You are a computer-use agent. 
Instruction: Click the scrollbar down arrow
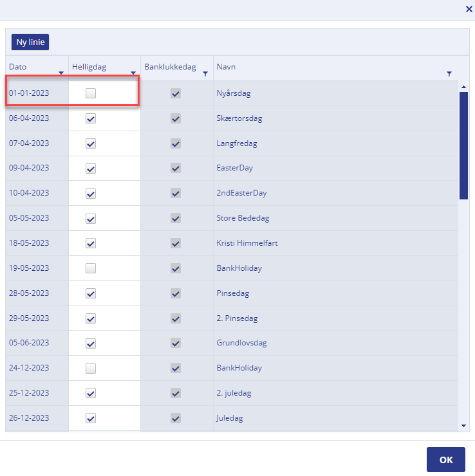[463, 426]
